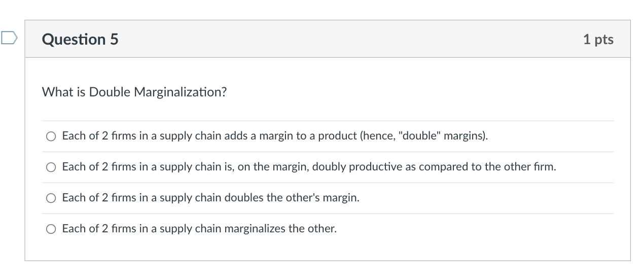Select the last answer option's radio circle
This screenshot has width=644, height=279.
[x=51, y=229]
